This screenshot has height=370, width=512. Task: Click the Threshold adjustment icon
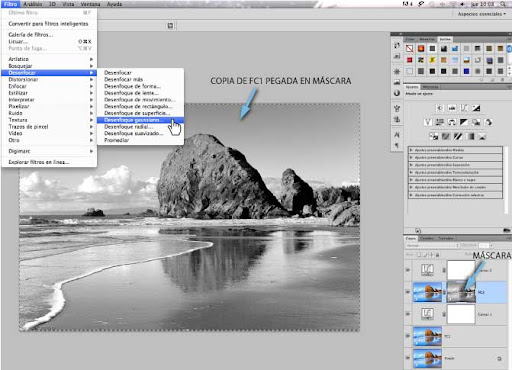pos(458,136)
